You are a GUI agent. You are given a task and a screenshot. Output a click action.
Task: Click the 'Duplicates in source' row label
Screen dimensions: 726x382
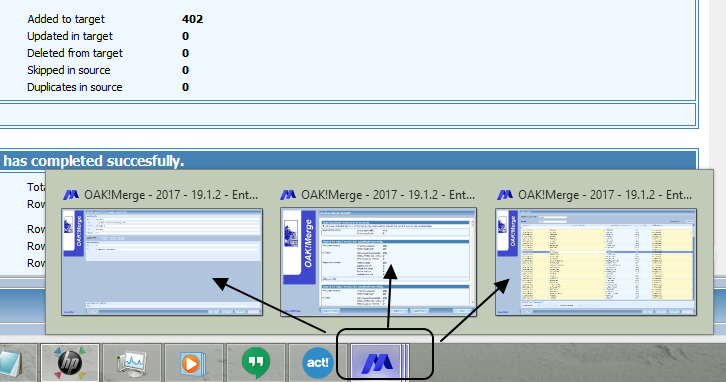pyautogui.click(x=75, y=87)
